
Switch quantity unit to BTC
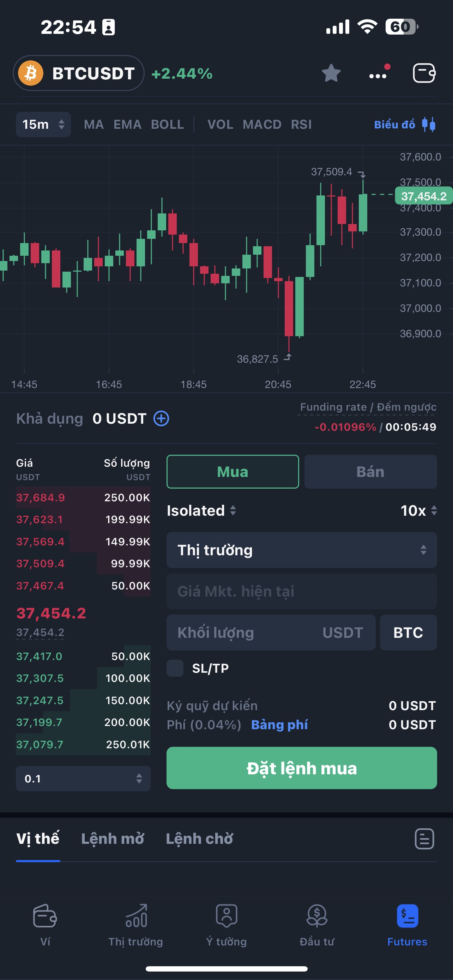[x=408, y=632]
